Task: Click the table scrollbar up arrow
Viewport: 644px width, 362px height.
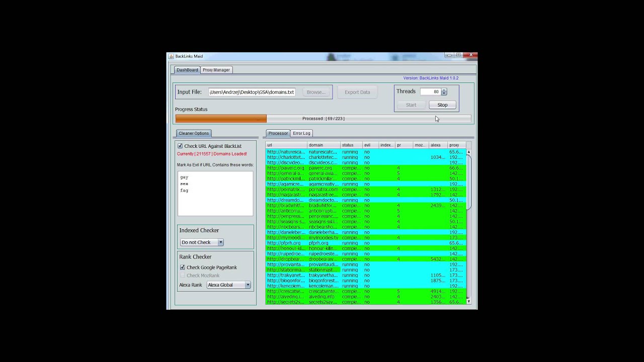Action: [468, 151]
